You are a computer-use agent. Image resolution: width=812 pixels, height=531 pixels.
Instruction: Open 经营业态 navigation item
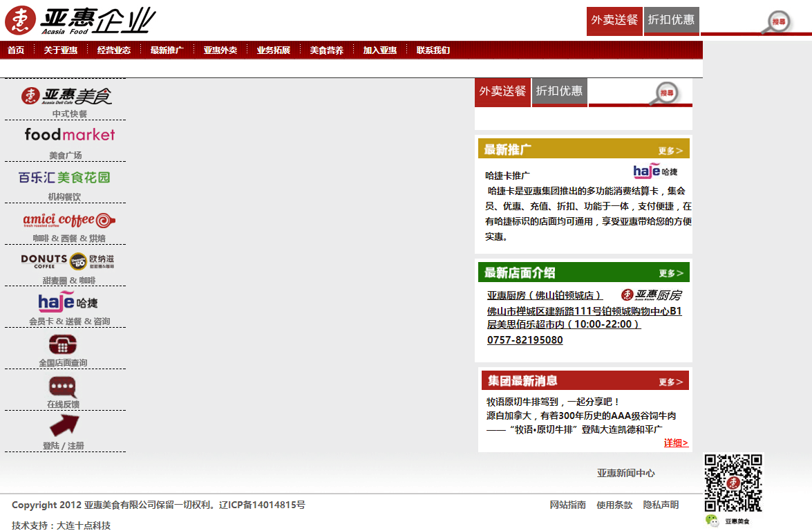pyautogui.click(x=114, y=50)
